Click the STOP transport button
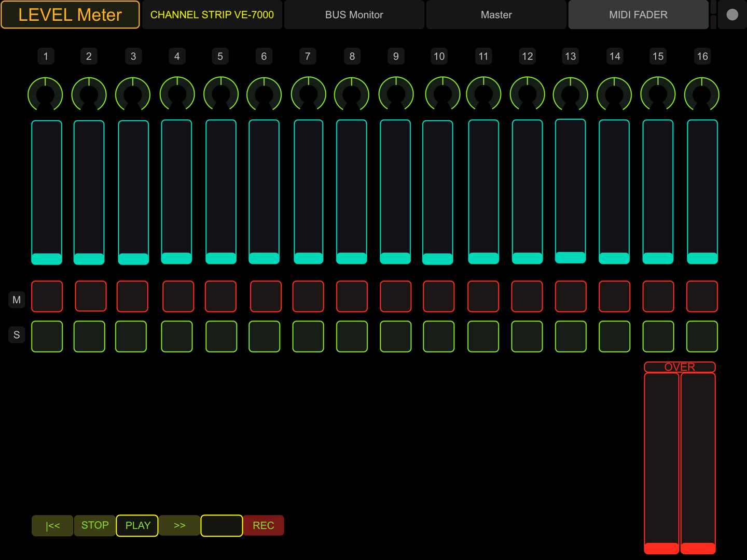 coord(95,525)
